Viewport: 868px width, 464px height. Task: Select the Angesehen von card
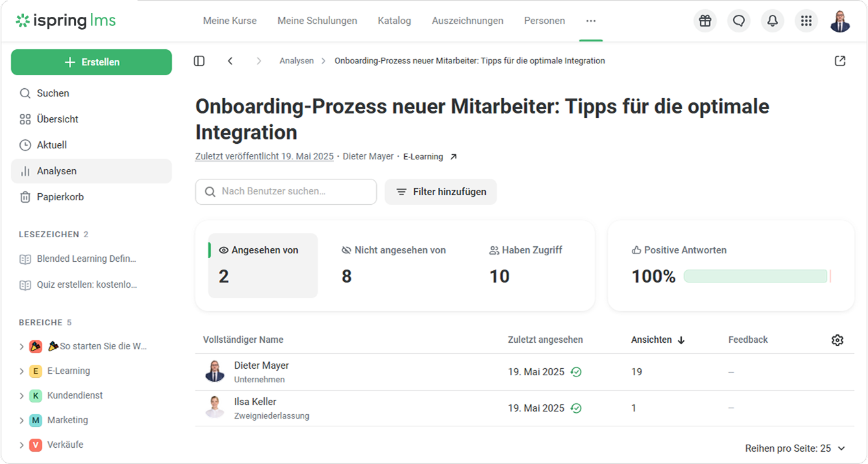coord(263,266)
